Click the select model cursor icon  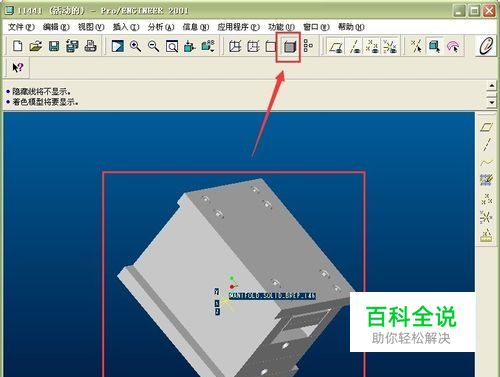click(434, 46)
